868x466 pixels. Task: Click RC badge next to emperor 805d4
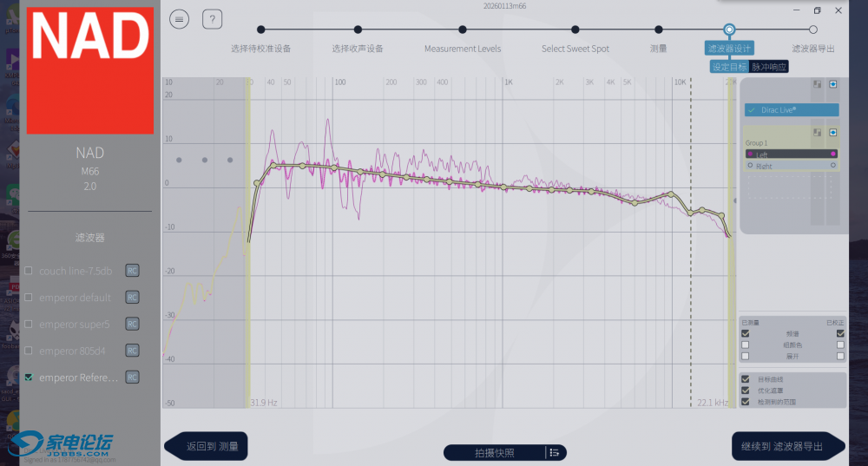(132, 351)
